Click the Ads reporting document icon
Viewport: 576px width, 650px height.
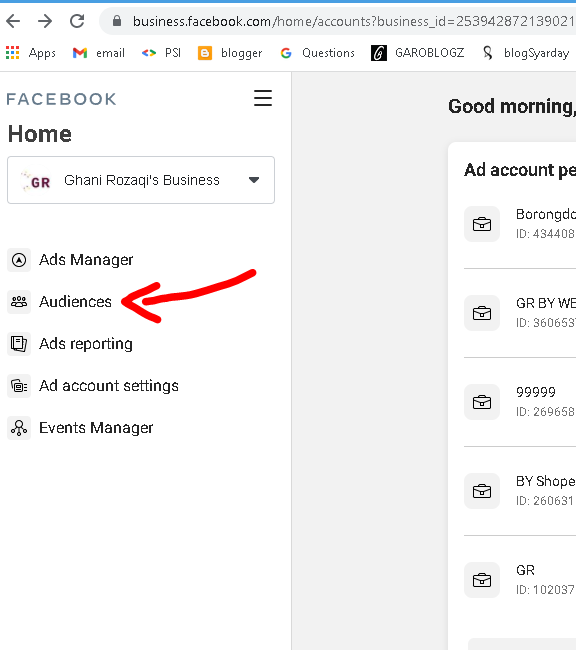(19, 344)
